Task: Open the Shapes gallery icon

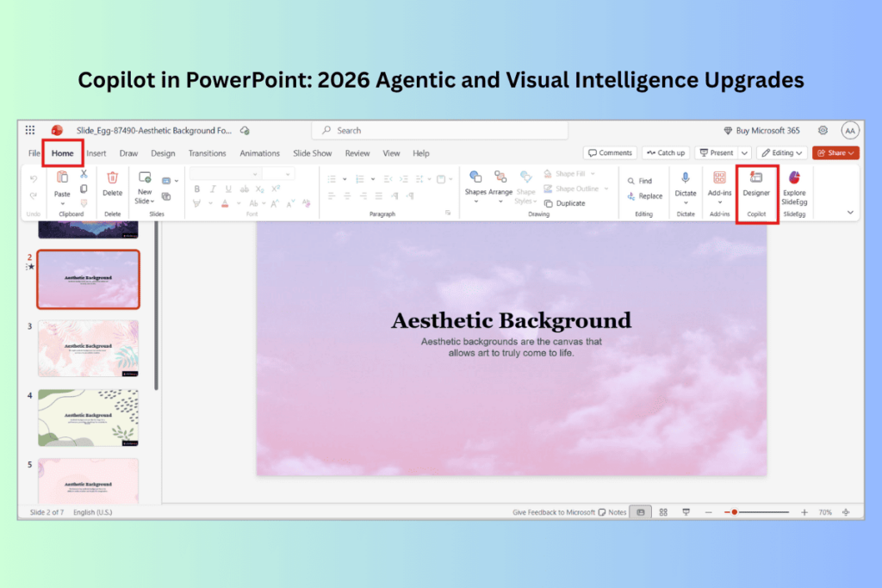Action: (x=475, y=177)
